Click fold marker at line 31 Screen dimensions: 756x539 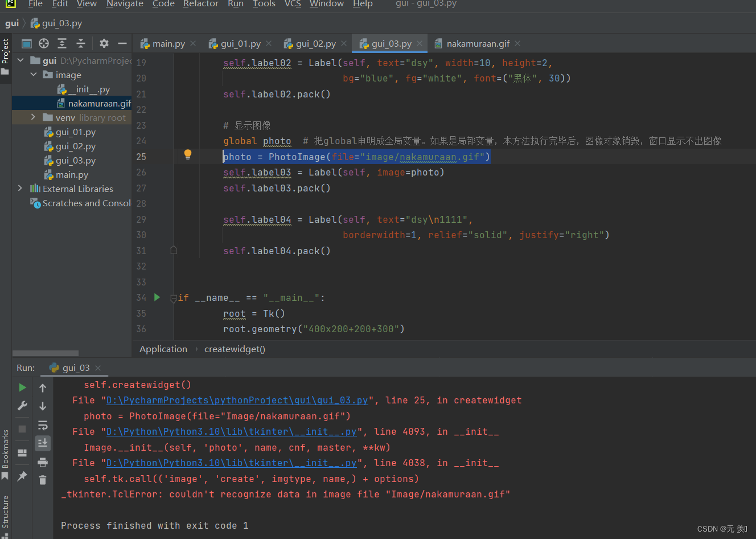(x=174, y=250)
